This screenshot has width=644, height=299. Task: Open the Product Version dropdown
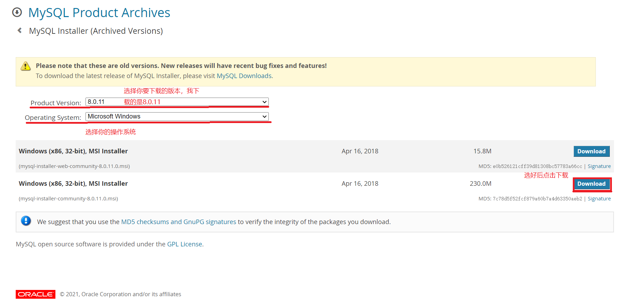[x=177, y=102]
